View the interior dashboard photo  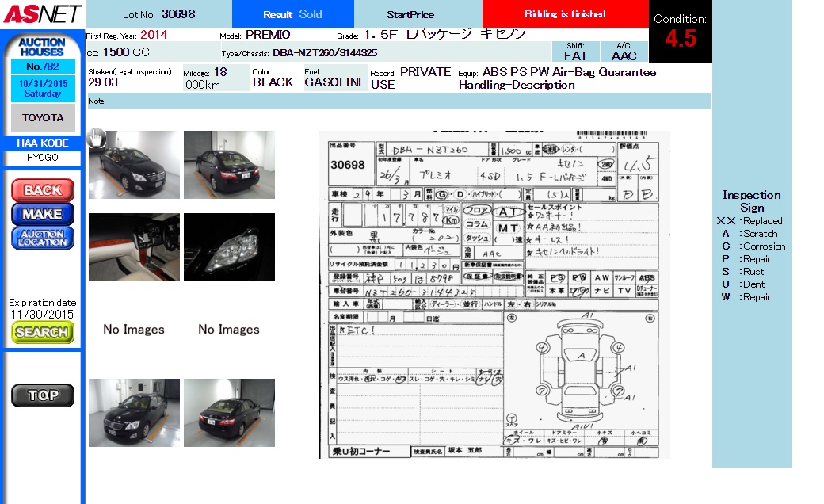(x=134, y=247)
